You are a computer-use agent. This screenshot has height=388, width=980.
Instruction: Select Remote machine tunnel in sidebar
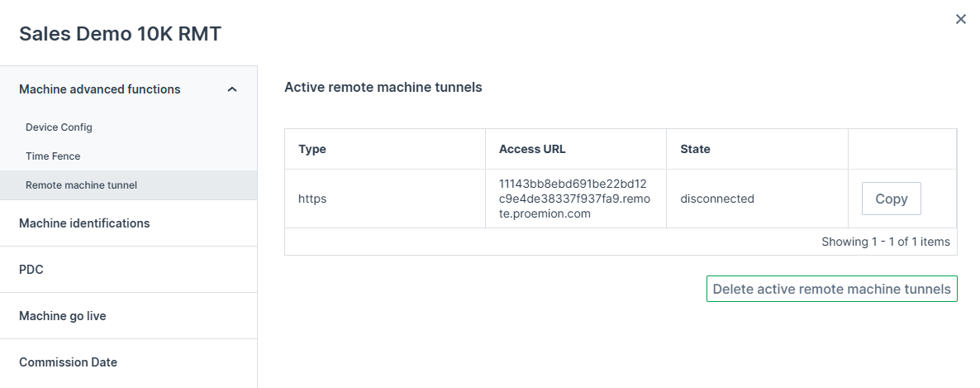coord(81,185)
